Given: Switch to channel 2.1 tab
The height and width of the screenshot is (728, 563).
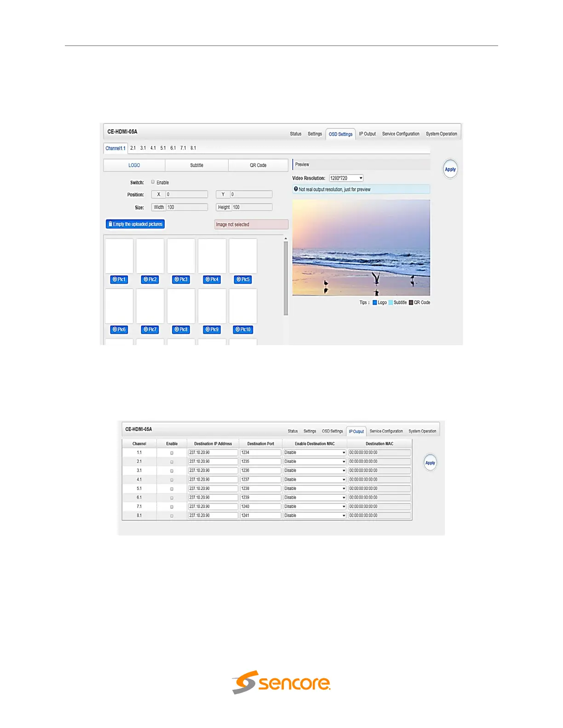Looking at the screenshot, I should pos(133,148).
